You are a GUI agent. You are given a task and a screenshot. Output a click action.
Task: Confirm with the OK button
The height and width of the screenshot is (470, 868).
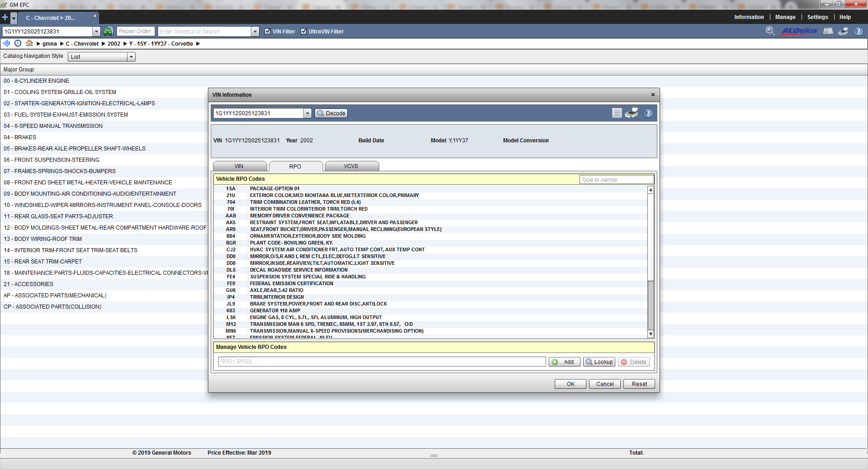click(571, 384)
